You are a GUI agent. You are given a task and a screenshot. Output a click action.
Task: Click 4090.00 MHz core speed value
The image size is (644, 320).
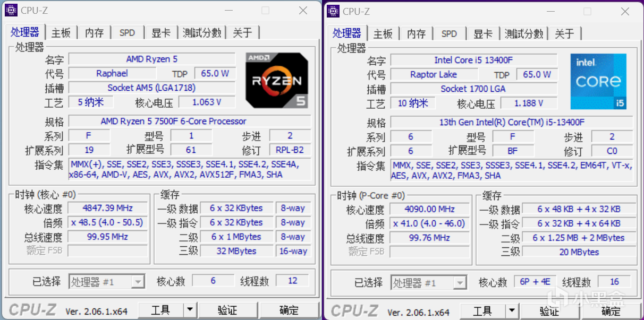[429, 209]
